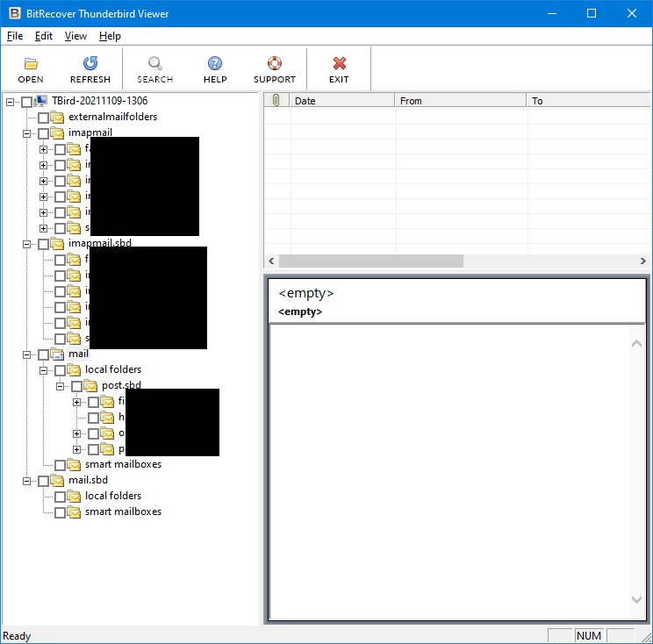Click the To column header
This screenshot has height=644, width=653.
[589, 100]
